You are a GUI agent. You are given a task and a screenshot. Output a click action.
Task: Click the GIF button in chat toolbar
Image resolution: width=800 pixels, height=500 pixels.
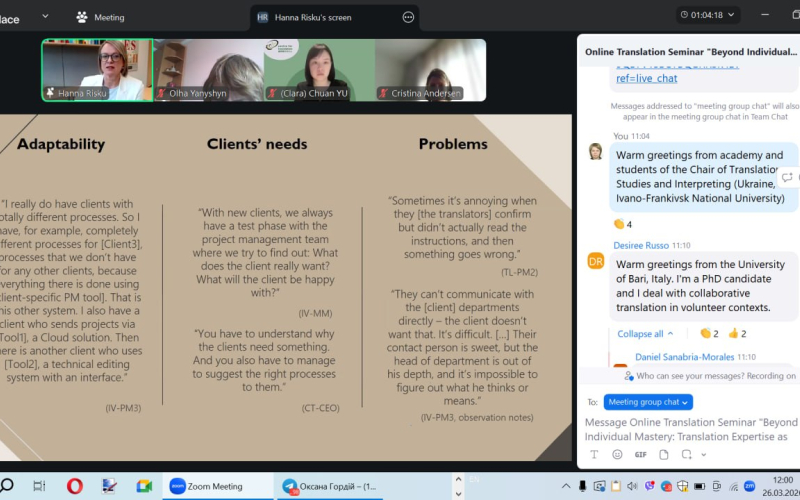coord(640,454)
